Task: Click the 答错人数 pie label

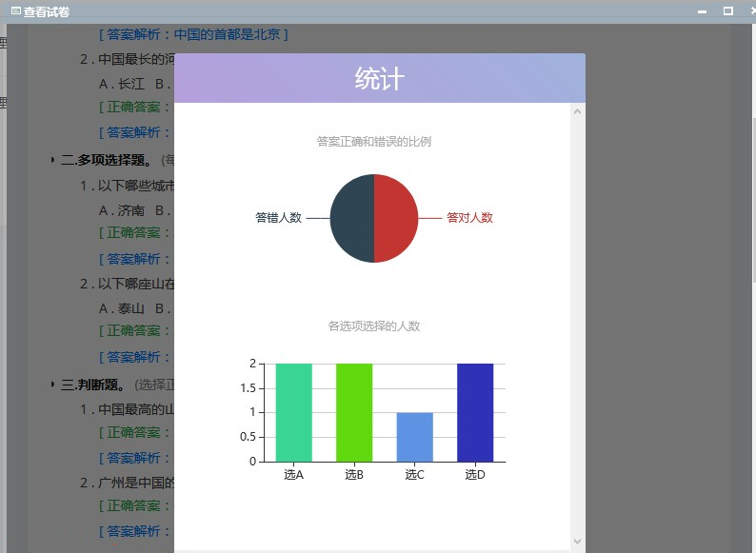Action: [278, 218]
